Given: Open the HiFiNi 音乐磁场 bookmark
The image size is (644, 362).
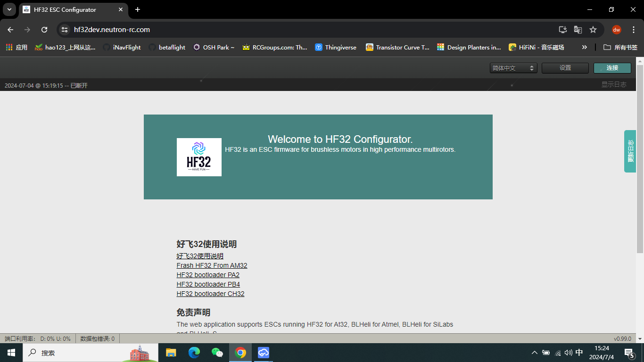Looking at the screenshot, I should click(537, 47).
